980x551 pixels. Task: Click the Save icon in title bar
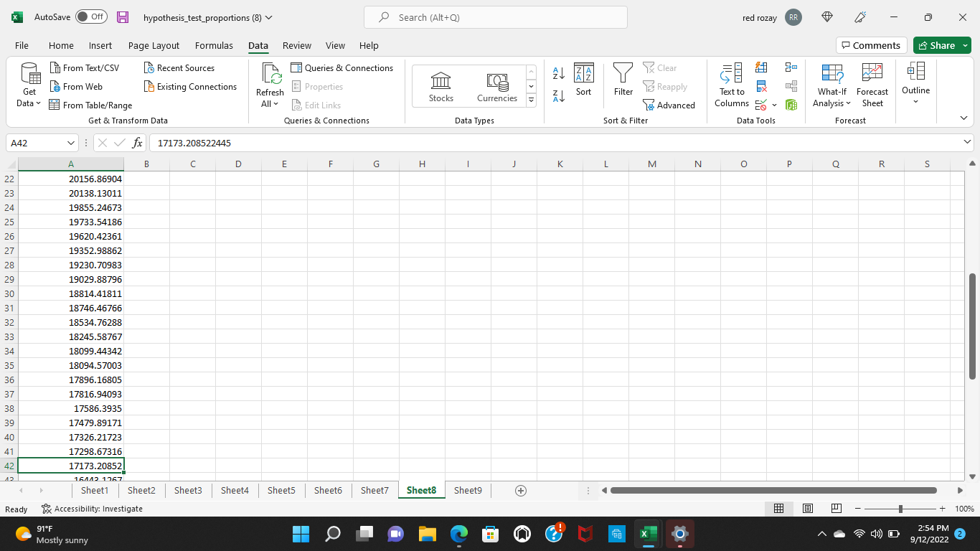click(123, 17)
